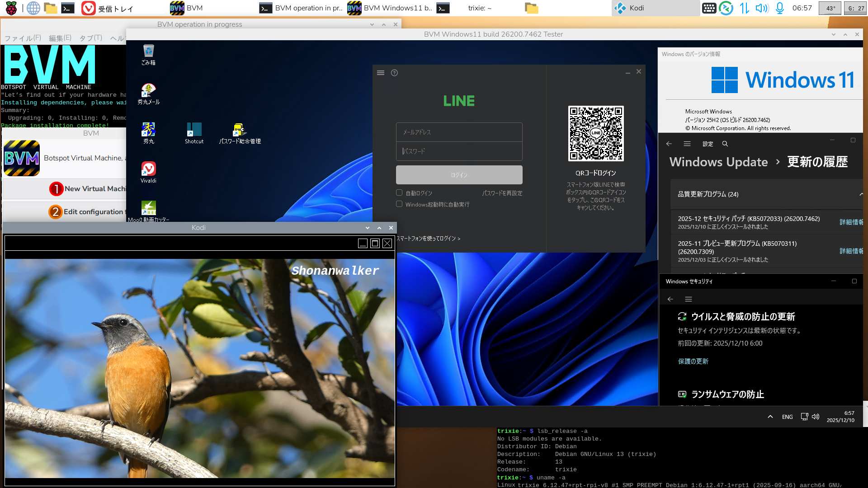Collapse the 品質更新プログラム section

point(861,194)
